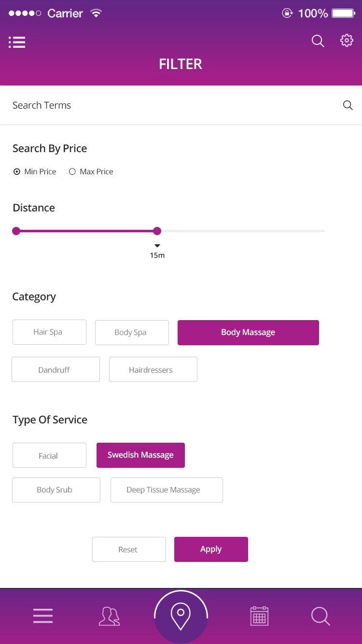Click the FILTER title text
Image resolution: width=362 pixels, height=644 pixels.
[181, 64]
